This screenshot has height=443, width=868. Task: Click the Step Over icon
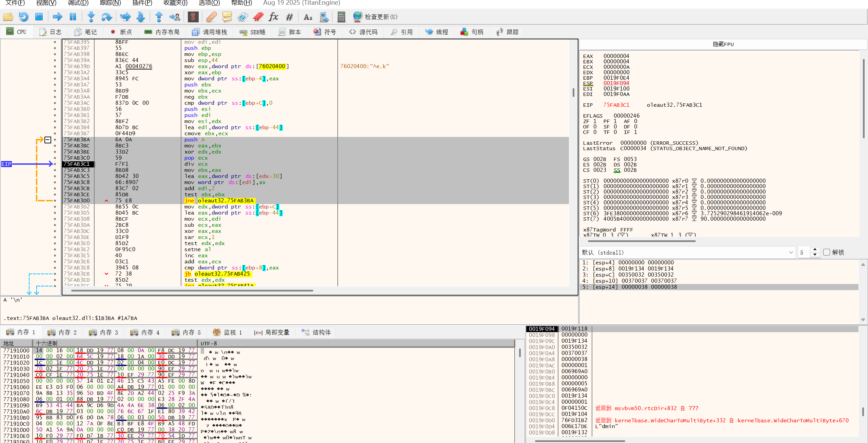107,17
